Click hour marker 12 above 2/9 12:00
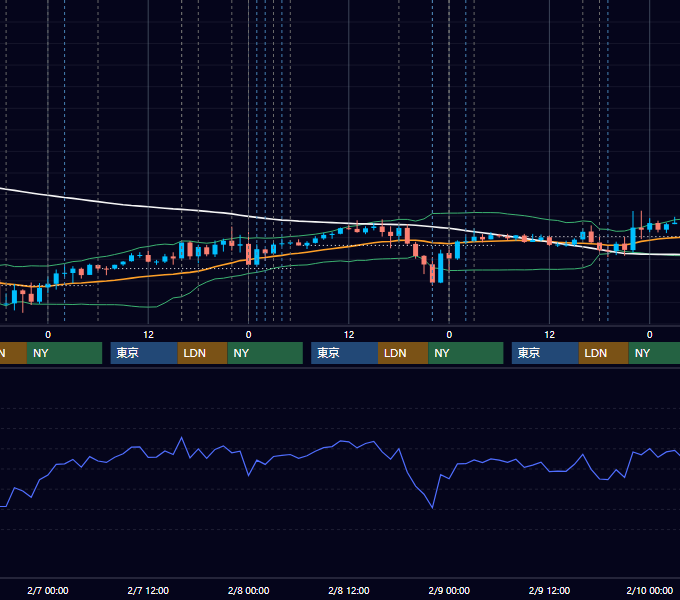680x600 pixels. point(549,335)
